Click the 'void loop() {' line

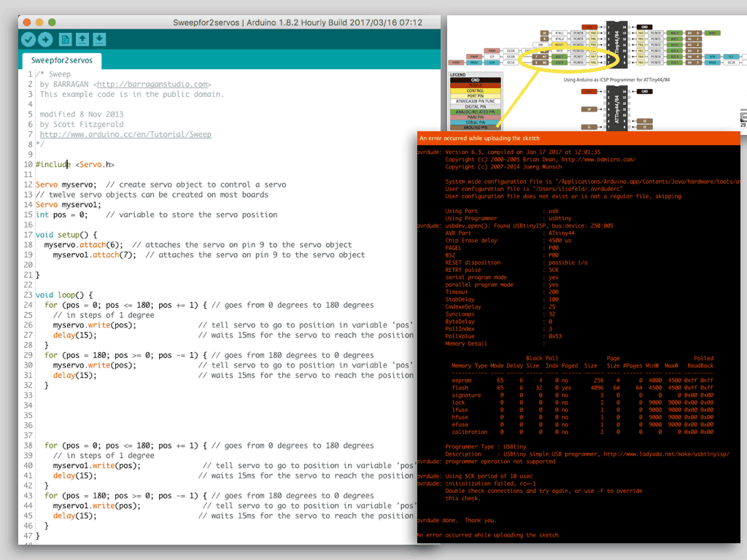coord(64,295)
